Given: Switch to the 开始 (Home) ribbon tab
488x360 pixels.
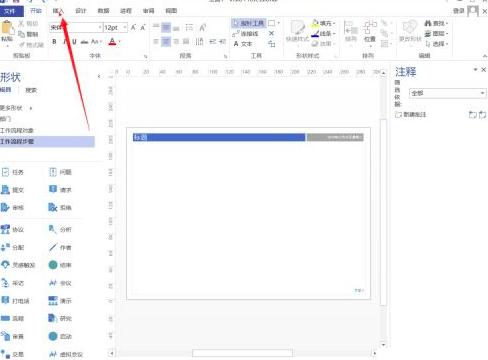Looking at the screenshot, I should click(x=36, y=11).
